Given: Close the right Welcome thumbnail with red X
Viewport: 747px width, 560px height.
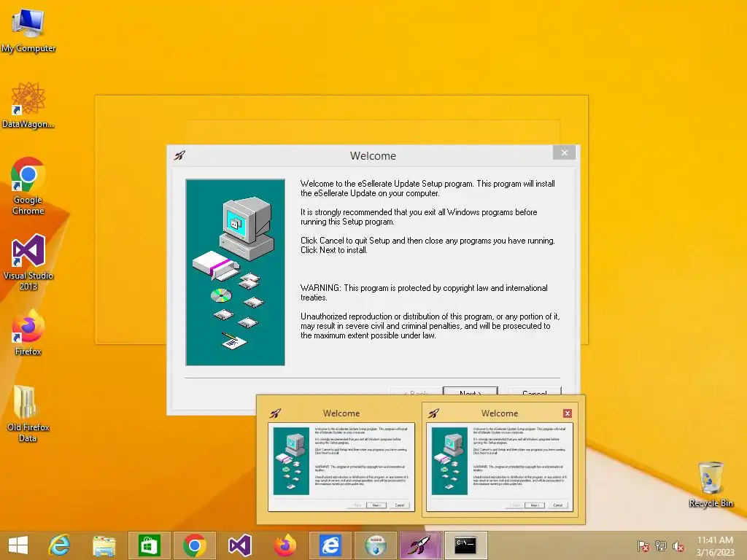Looking at the screenshot, I should (x=567, y=413).
